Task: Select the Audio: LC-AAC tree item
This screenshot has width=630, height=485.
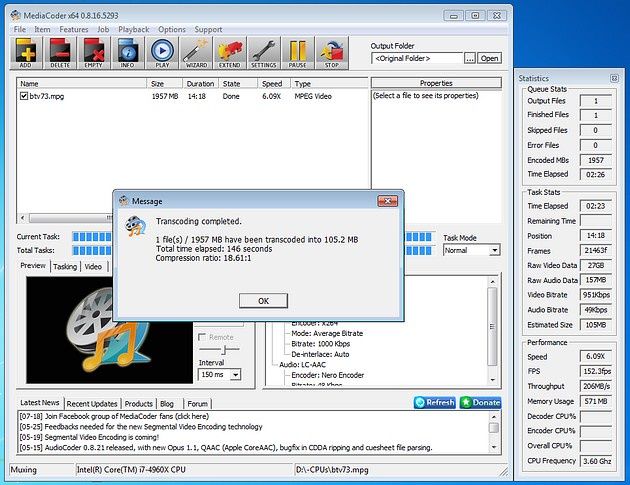Action: pyautogui.click(x=303, y=365)
